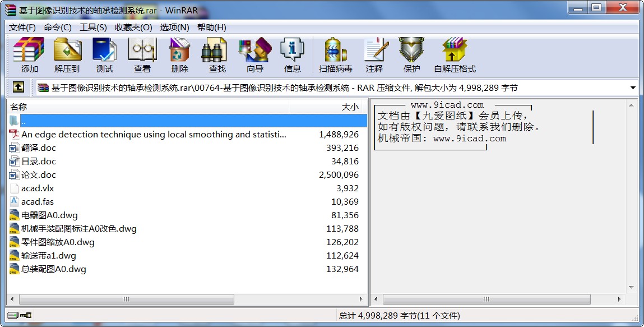This screenshot has height=327, width=644.
Task: Click comment pane scroll up arrow
Action: click(631, 105)
